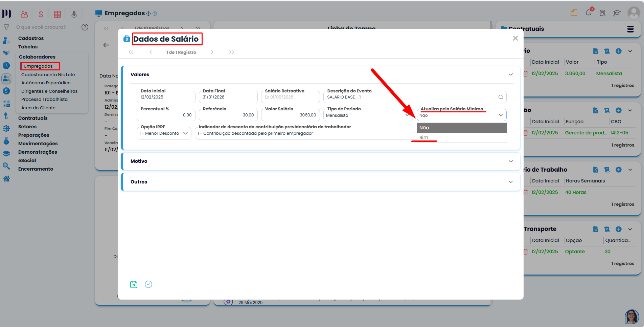This screenshot has width=644, height=327.
Task: Click the help question mark beside search
Action: tap(85, 27)
